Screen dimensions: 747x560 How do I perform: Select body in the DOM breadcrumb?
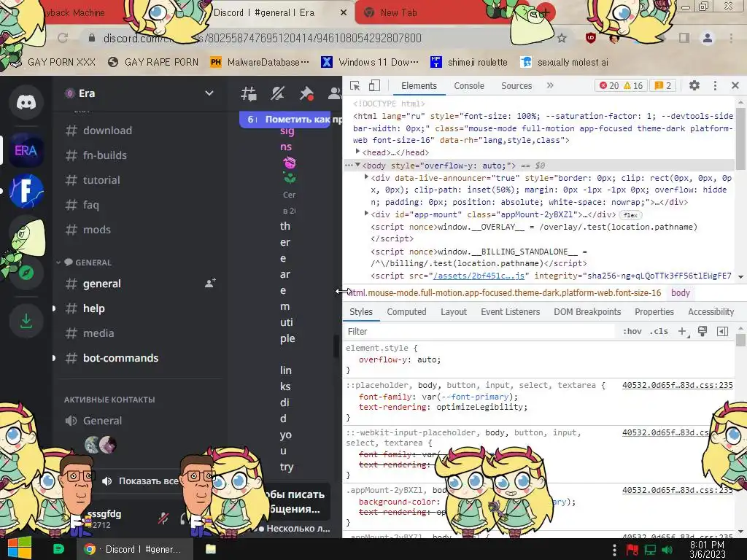(681, 293)
